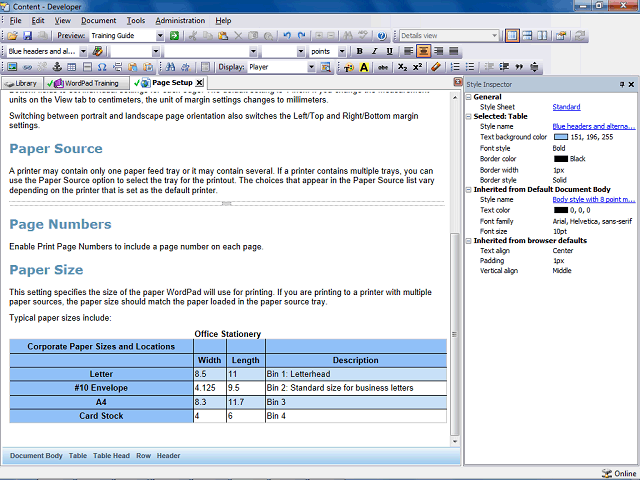The image size is (640, 480).
Task: Open the Tools menu
Action: 136,21
